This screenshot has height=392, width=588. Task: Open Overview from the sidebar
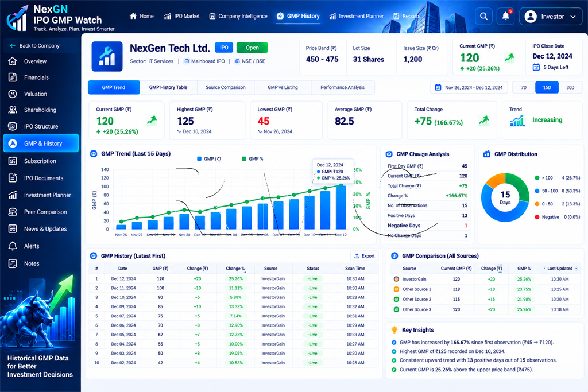click(41, 61)
